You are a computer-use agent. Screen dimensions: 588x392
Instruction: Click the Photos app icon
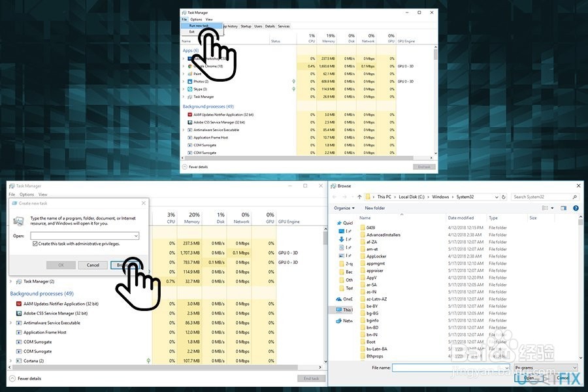189,82
